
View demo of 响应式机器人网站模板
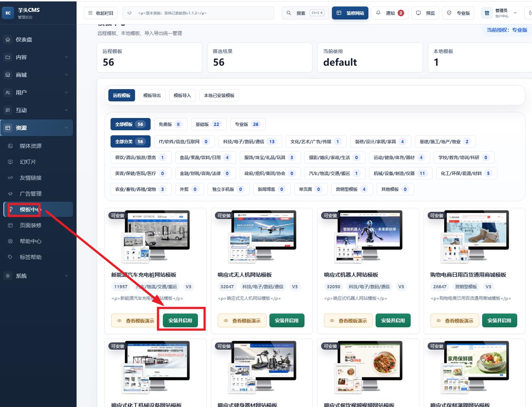(x=348, y=321)
